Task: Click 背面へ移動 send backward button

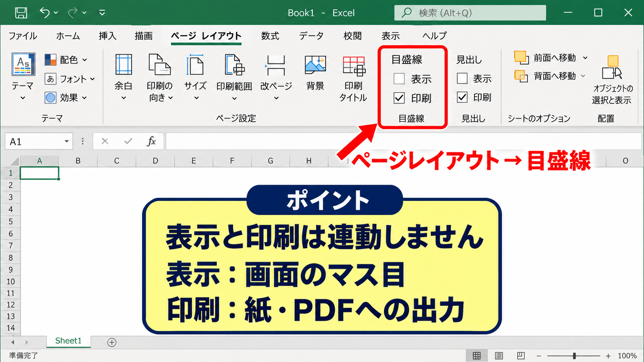Action: 545,76
